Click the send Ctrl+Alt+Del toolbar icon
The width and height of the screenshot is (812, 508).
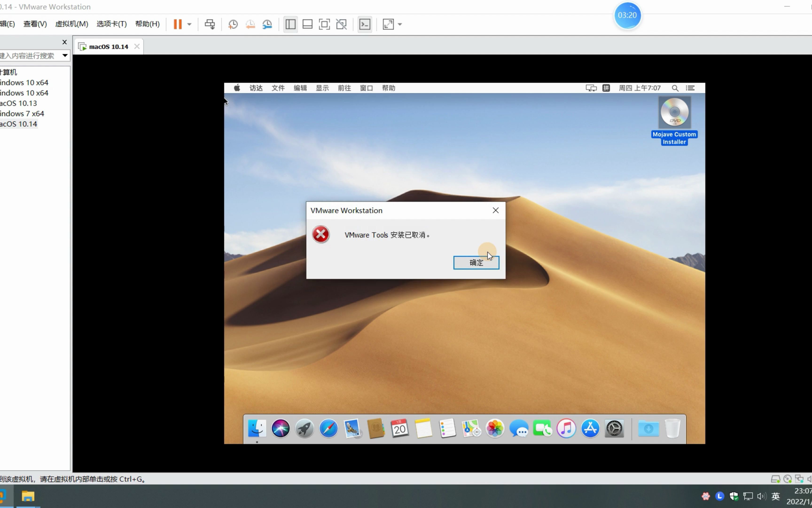210,24
